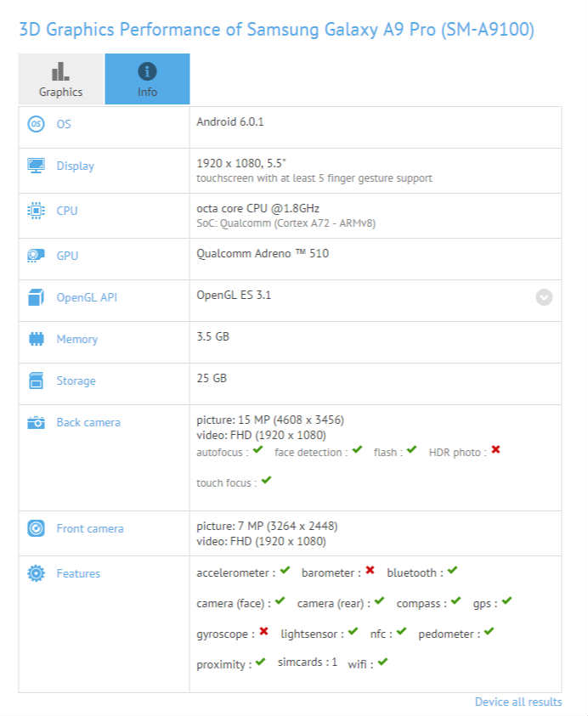The height and width of the screenshot is (716, 588).
Task: Open the Device all results link
Action: coord(518,702)
